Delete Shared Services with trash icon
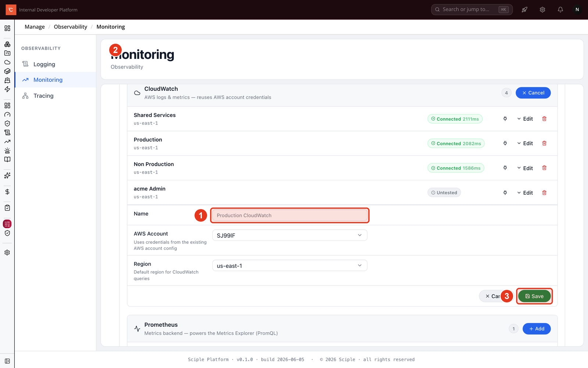588x368 pixels. (x=544, y=119)
